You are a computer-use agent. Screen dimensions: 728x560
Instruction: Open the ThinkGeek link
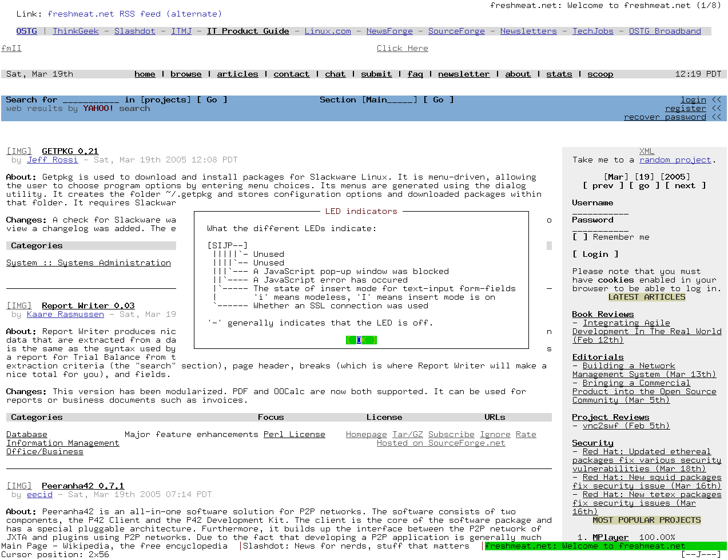coord(75,31)
